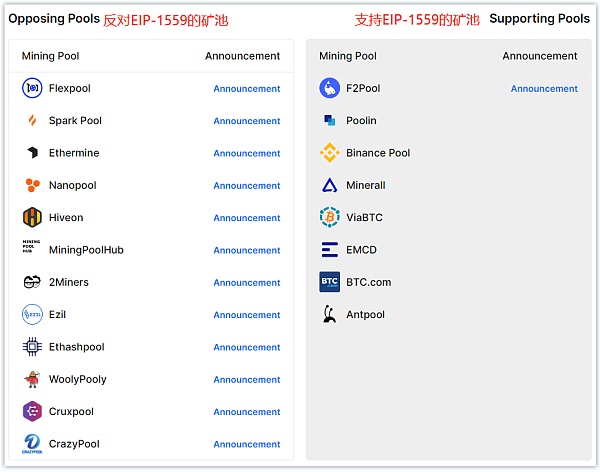Click the WoolyPooly mascot icon
Screen dimensions: 600x472
tap(33, 379)
